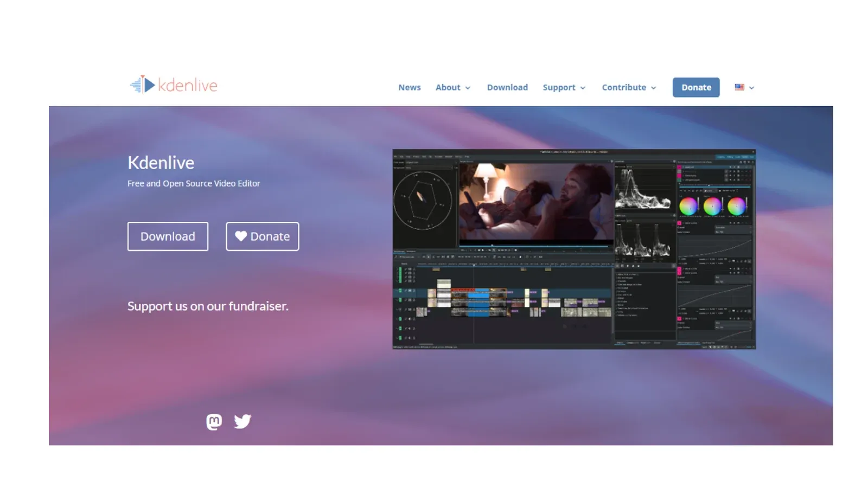Go to Download in navigation bar
This screenshot has height=488, width=868.
coord(507,87)
